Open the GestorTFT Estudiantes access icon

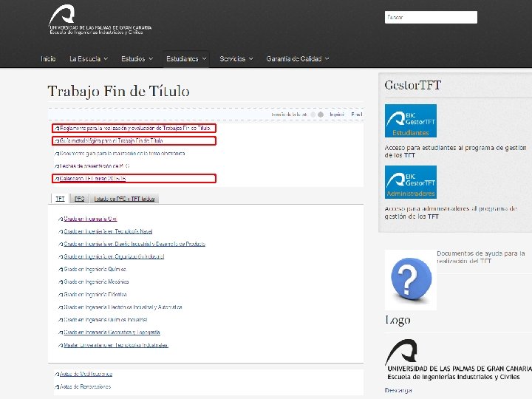click(x=411, y=120)
